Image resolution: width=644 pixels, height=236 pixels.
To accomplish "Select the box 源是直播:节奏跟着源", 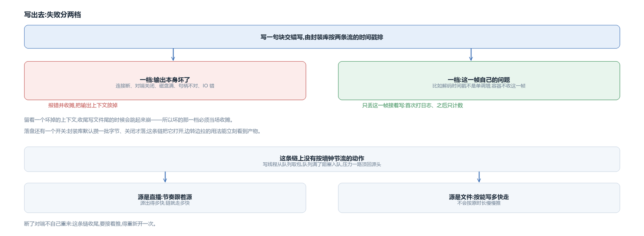I will tap(165, 198).
